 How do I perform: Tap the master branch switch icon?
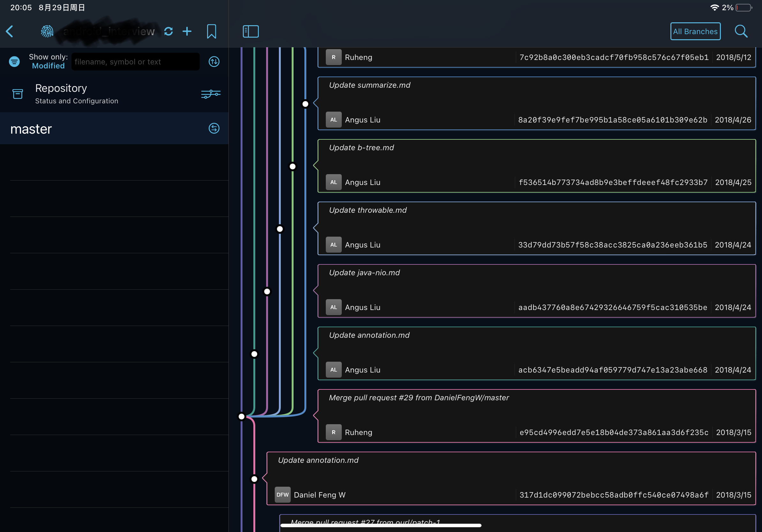pyautogui.click(x=214, y=128)
